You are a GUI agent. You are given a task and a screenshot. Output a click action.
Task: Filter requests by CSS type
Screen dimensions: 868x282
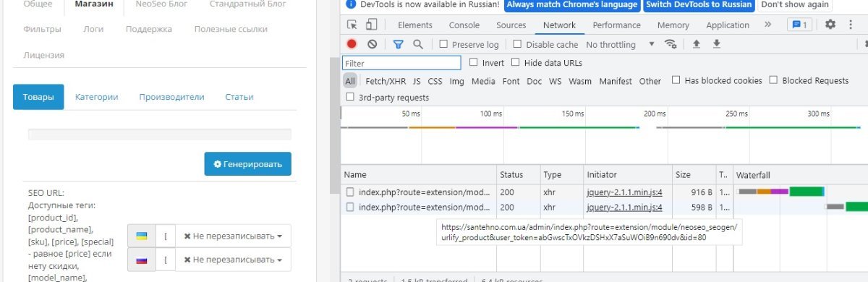coord(435,81)
